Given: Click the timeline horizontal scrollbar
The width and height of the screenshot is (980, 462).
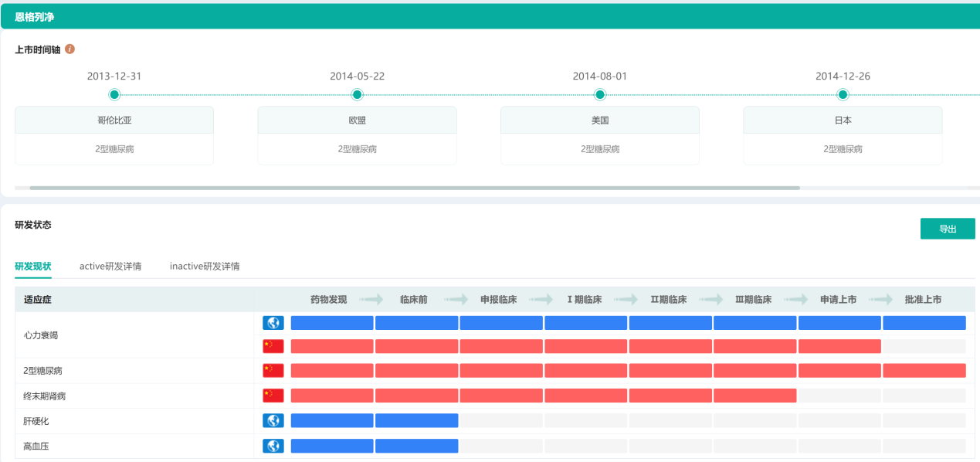Looking at the screenshot, I should pyautogui.click(x=414, y=188).
